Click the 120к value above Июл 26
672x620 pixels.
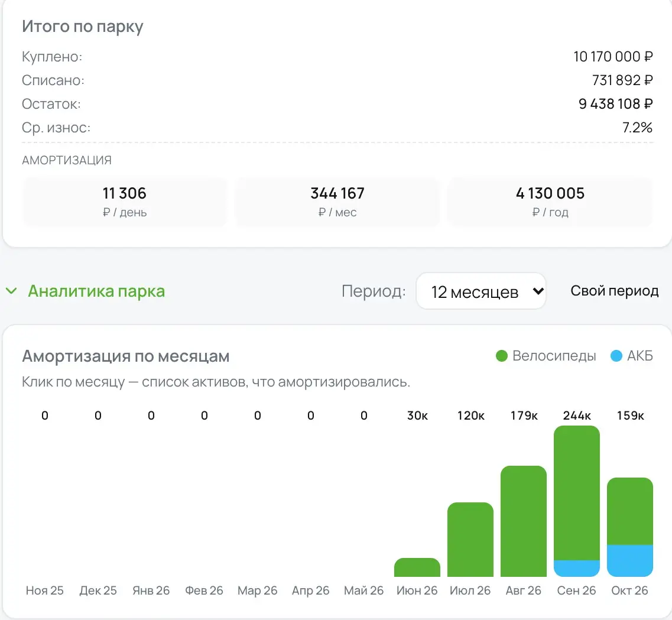pos(470,416)
